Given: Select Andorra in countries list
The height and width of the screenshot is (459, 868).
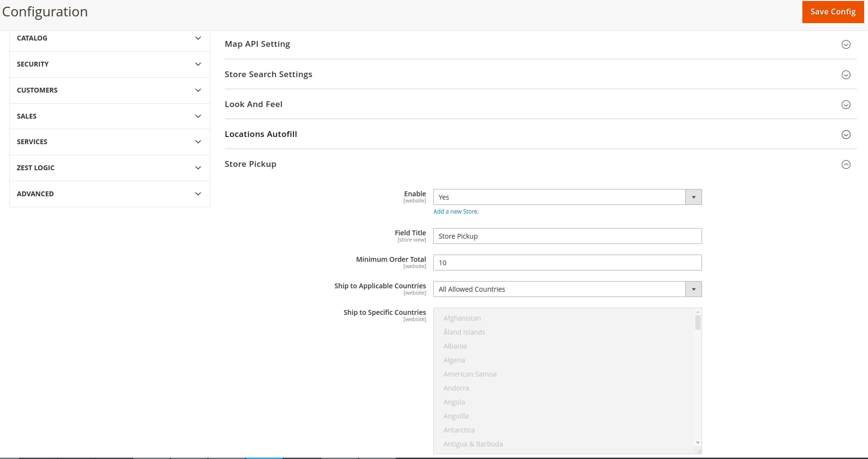Looking at the screenshot, I should [x=456, y=388].
